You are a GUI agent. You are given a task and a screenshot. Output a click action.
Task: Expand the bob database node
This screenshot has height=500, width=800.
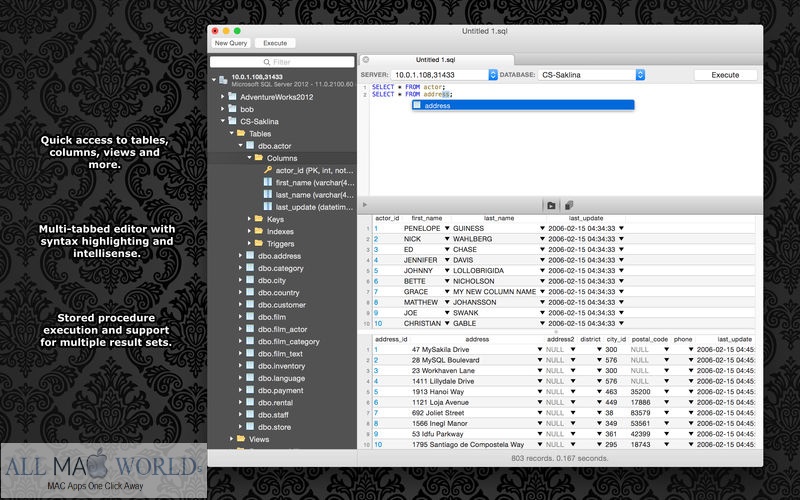click(x=223, y=109)
